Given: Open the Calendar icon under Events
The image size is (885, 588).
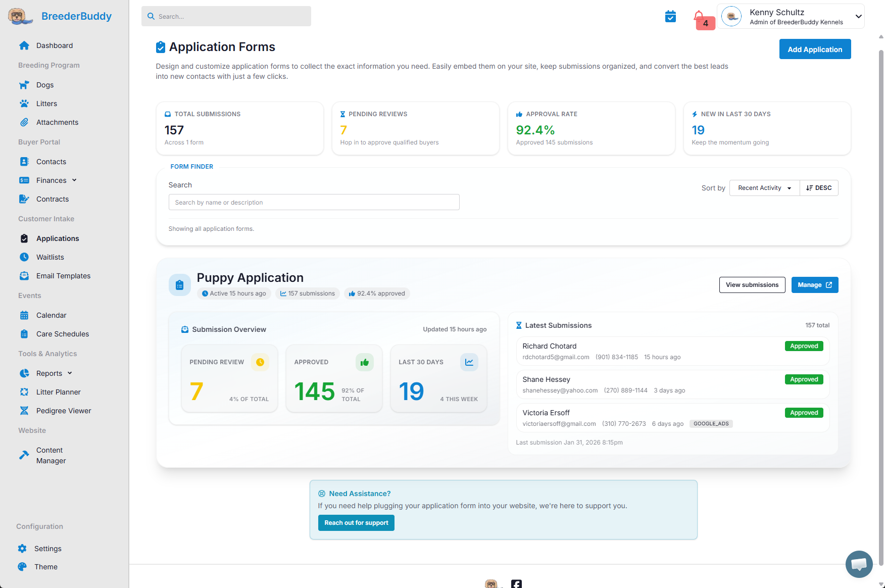Looking at the screenshot, I should tap(24, 315).
